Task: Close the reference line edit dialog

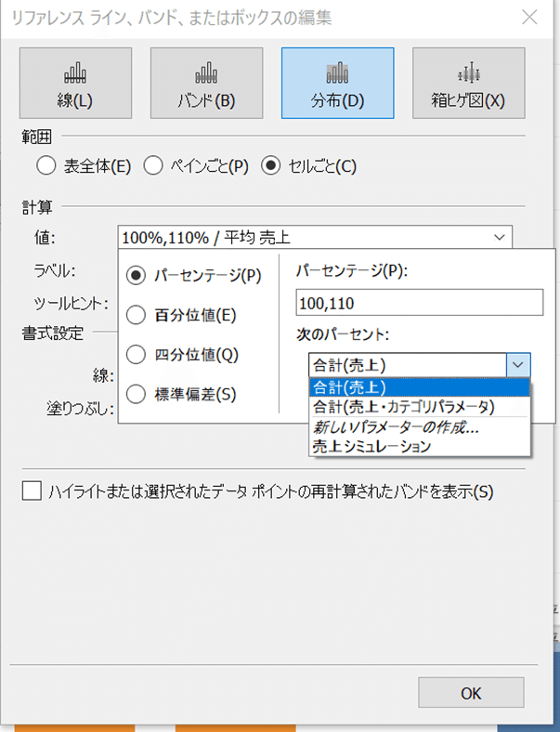Action: [529, 18]
